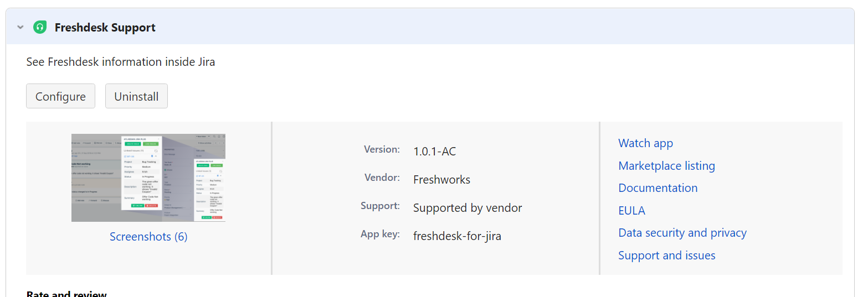Click the See Freshdesk information description
Screen dimensions: 868x297
coord(121,62)
